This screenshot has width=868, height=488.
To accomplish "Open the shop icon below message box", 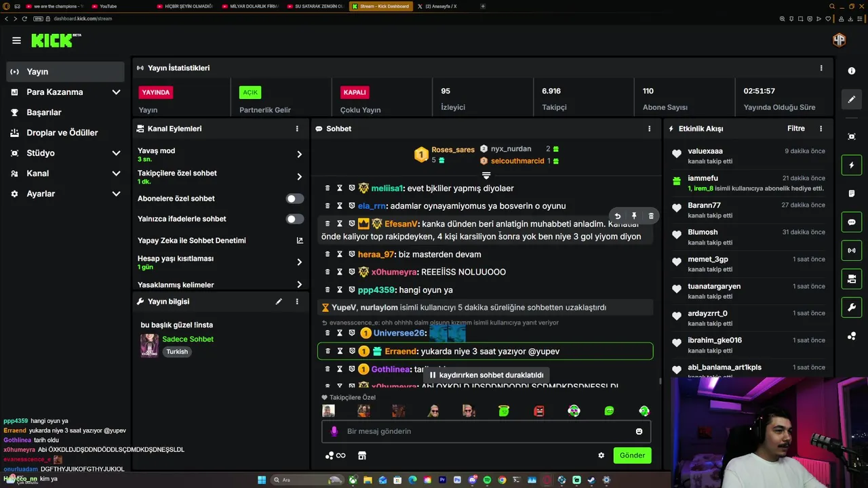I will pos(362,455).
